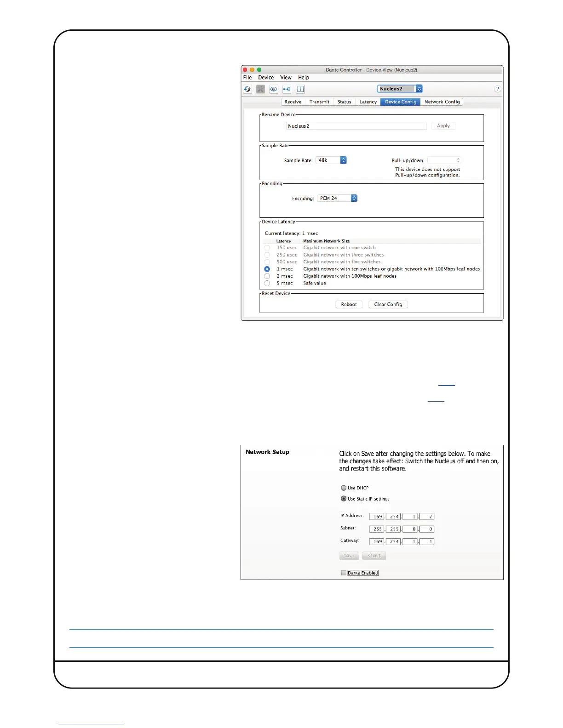The height and width of the screenshot is (728, 563).
Task: Click the Rename Device name field
Action: [x=356, y=126]
